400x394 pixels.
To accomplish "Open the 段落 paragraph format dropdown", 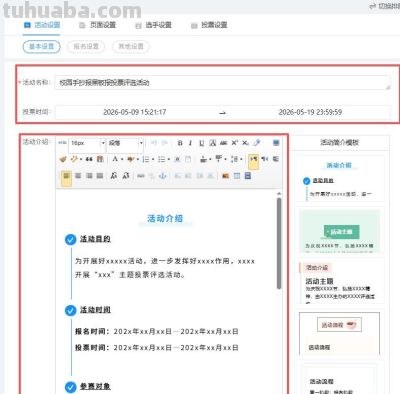I will [125, 143].
